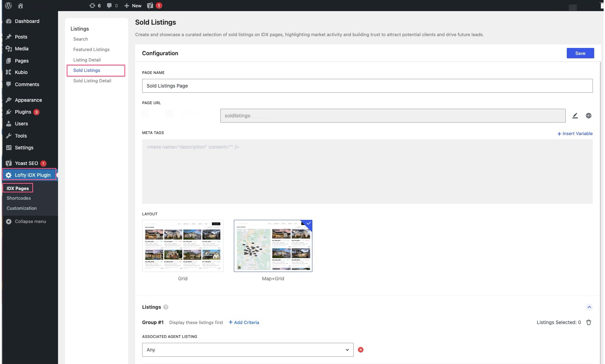Choose the Grid layout thumbnail
Viewport: 605px width, 364px height.
(x=183, y=246)
